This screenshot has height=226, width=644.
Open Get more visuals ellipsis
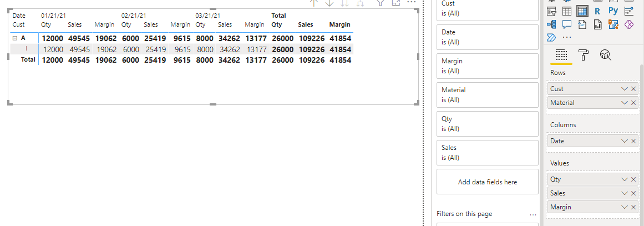[567, 38]
